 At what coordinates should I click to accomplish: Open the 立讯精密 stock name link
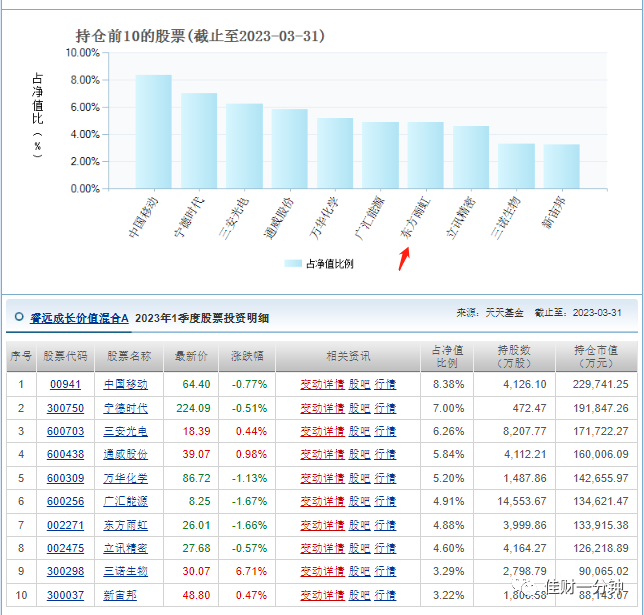(125, 548)
